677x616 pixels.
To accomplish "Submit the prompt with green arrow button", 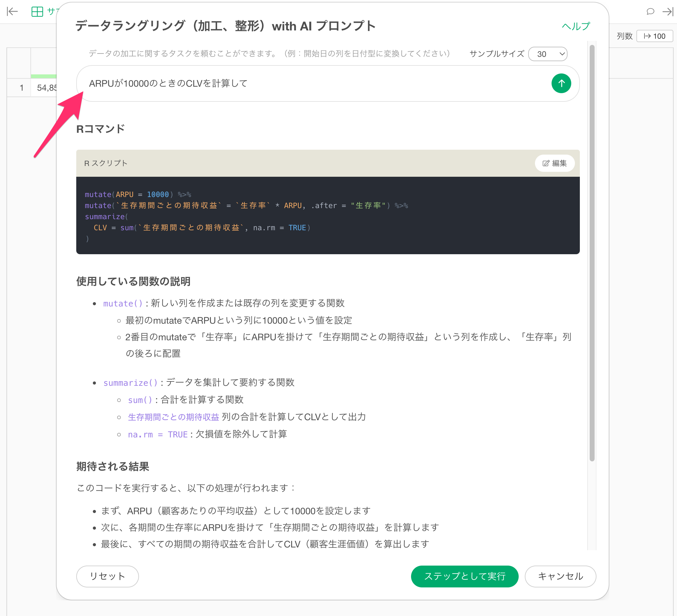I will pos(561,83).
